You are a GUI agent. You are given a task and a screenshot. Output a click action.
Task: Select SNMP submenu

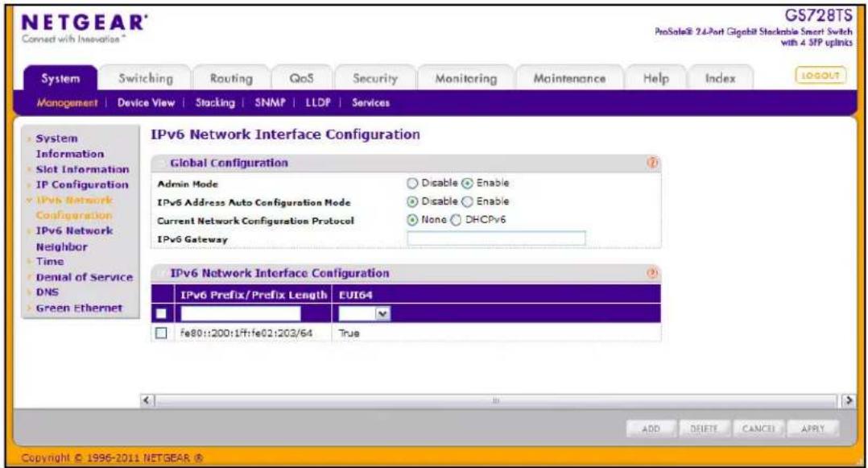[271, 103]
